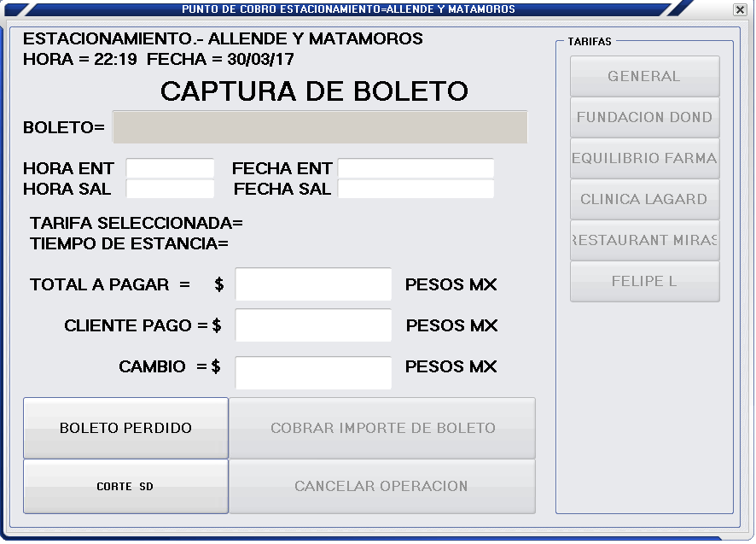Click the BOLETO PERDIDO button

(125, 428)
